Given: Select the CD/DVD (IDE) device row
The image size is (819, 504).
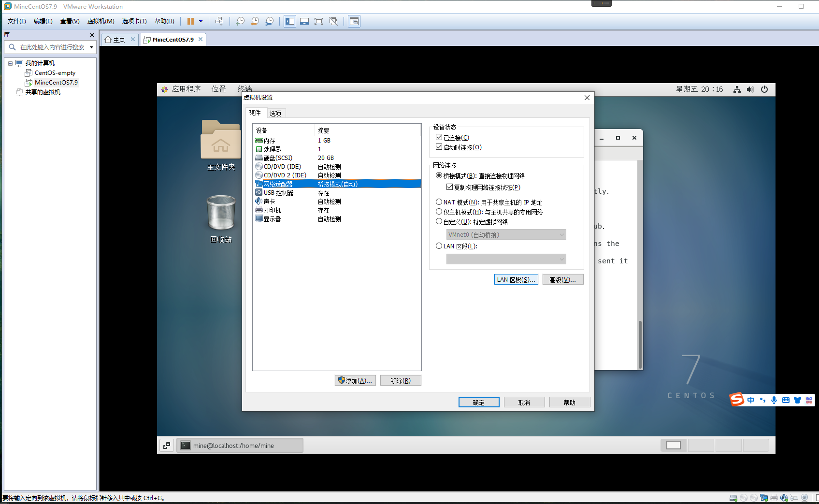Looking at the screenshot, I should [x=337, y=167].
